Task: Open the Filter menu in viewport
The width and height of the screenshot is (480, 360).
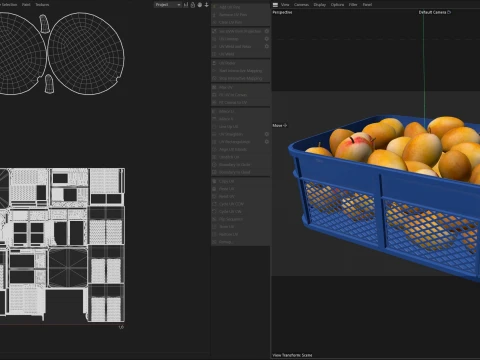Action: (x=353, y=5)
